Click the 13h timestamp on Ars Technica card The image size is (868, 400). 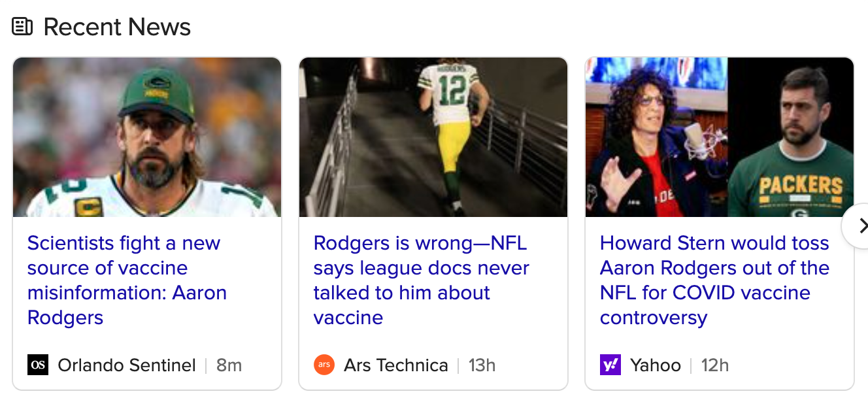click(x=482, y=365)
